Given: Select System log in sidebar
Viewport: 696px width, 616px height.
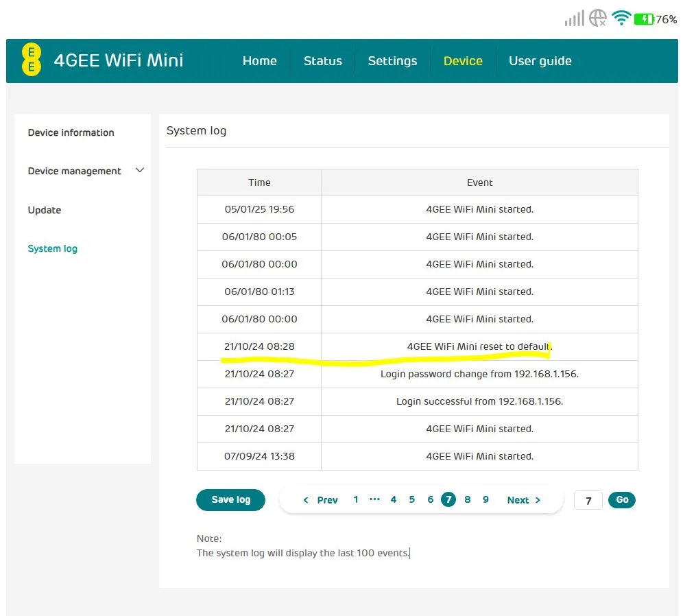Looking at the screenshot, I should (x=52, y=248).
